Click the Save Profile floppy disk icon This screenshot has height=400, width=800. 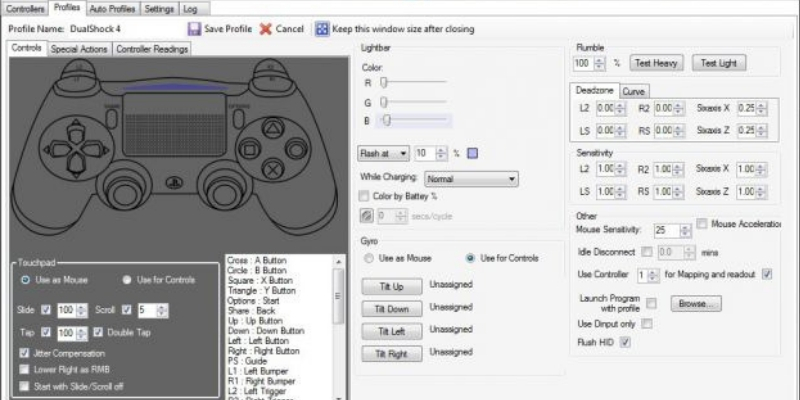tap(194, 29)
